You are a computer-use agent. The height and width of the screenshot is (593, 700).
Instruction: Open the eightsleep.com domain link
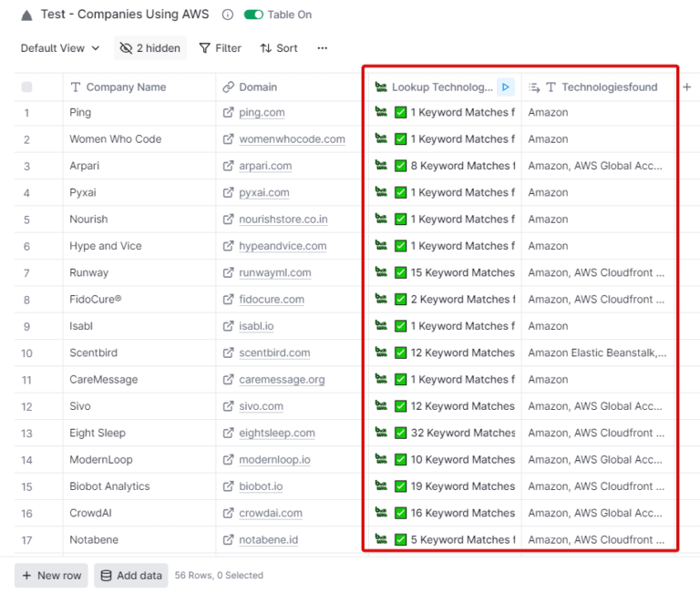pyautogui.click(x=276, y=434)
